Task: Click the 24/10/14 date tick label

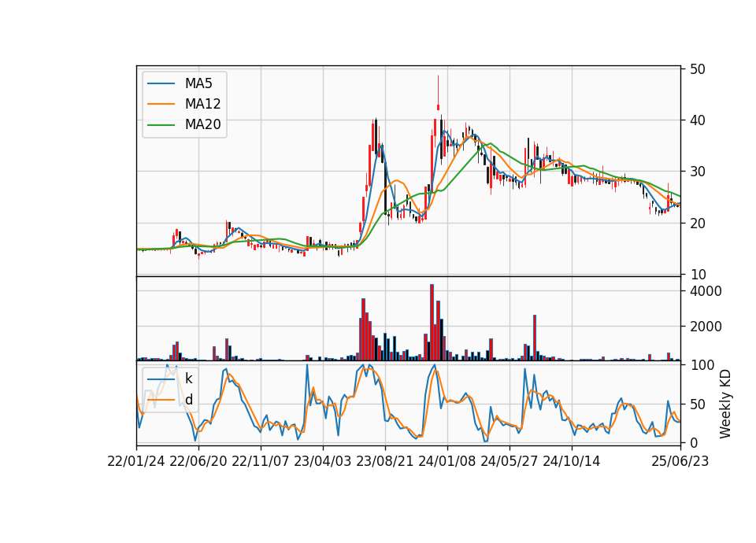Action: coord(572,461)
